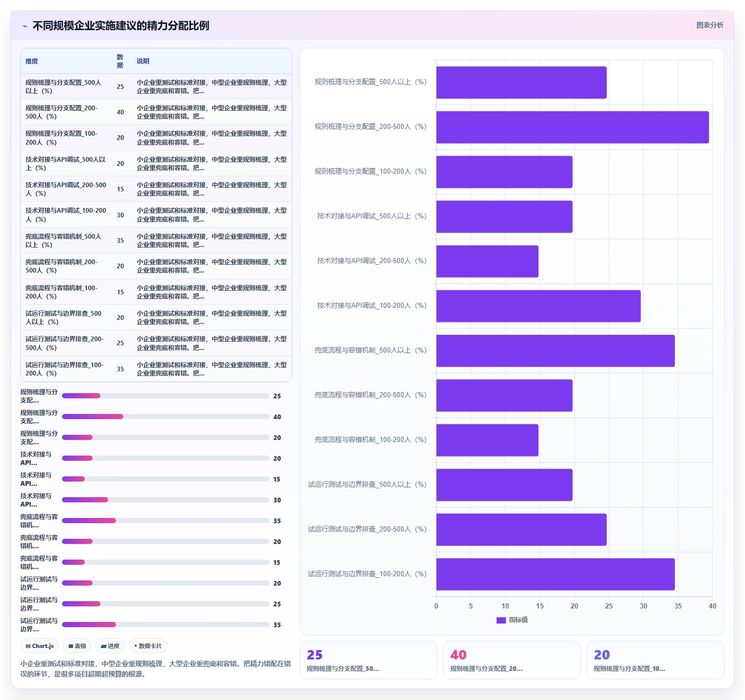Click the 进度 tag
This screenshot has height=700, width=745.
pos(110,646)
